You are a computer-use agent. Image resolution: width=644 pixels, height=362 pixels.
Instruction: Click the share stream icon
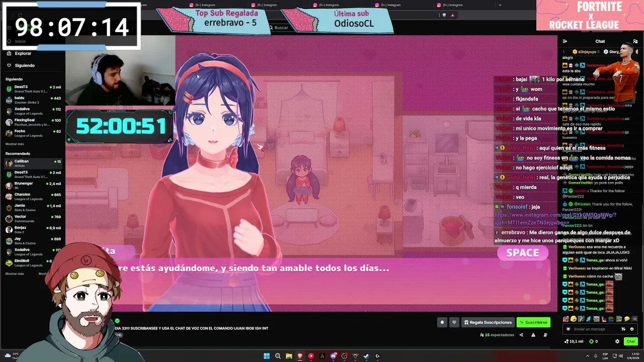[x=521, y=335]
